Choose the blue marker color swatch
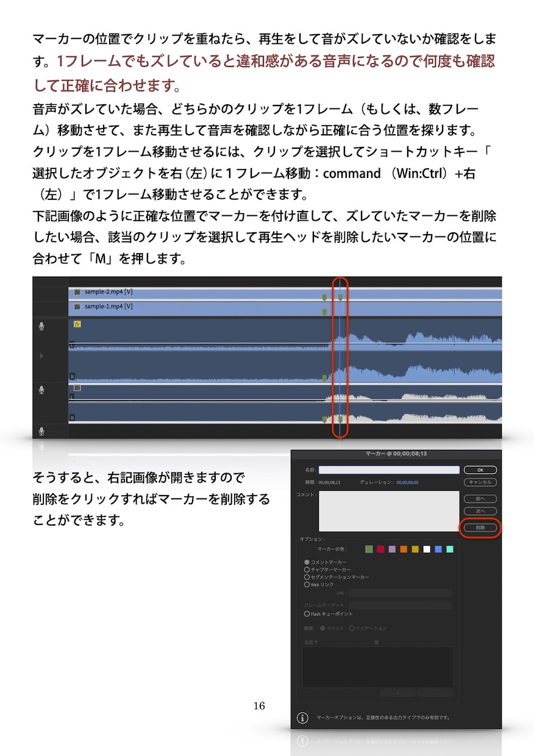This screenshot has width=534, height=756. click(x=438, y=549)
